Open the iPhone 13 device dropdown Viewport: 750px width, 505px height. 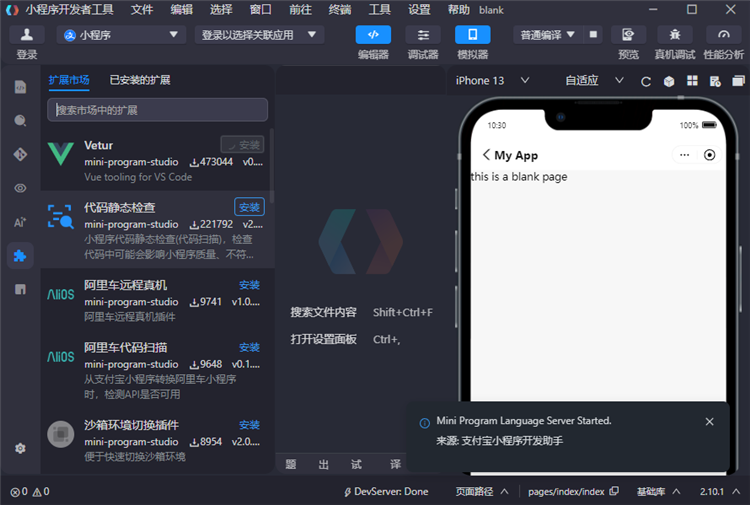pos(490,81)
